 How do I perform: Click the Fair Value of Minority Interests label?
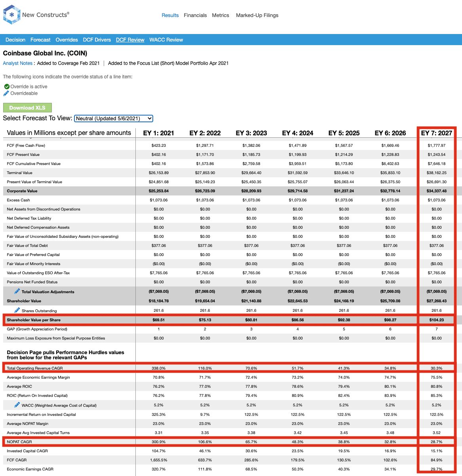coord(34,264)
